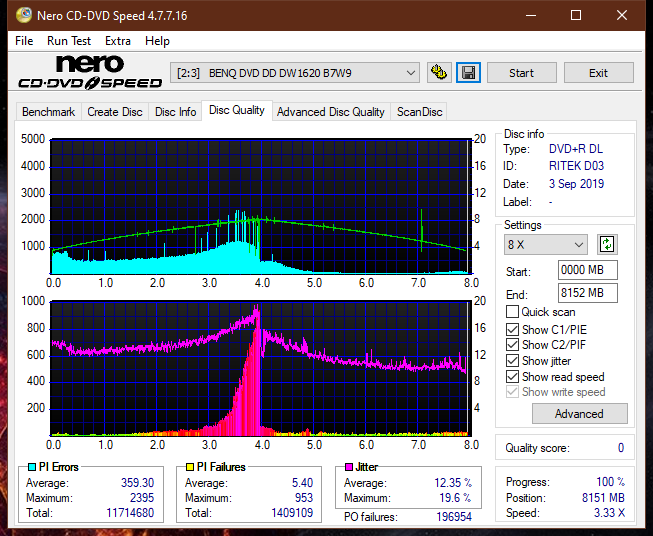Switch to the Create Disc tab
The height and width of the screenshot is (536, 653).
click(115, 112)
